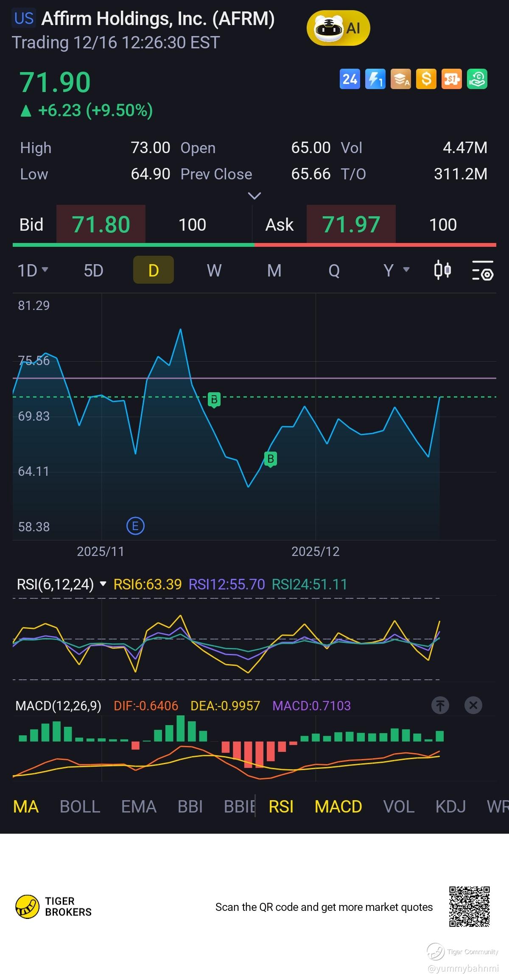The width and height of the screenshot is (509, 980).
Task: Tap the lightning bolt quick trade icon
Action: [x=375, y=79]
